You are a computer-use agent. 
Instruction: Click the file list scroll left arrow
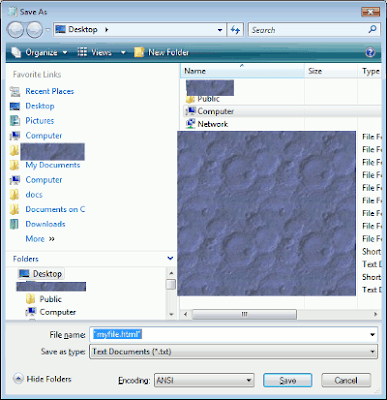pos(186,314)
